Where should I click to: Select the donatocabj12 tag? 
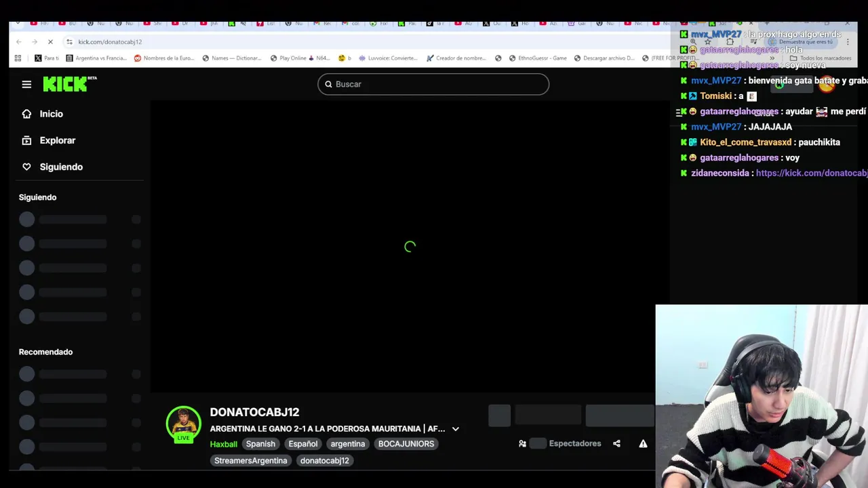pos(325,461)
